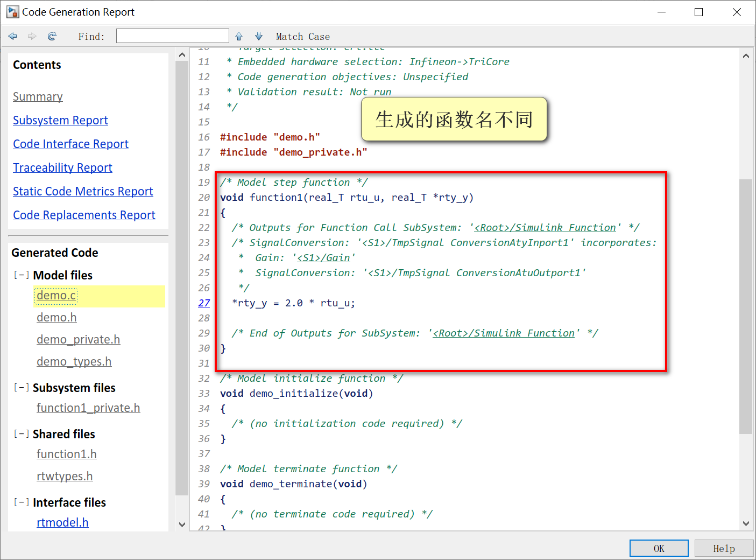
Task: Click the #include "demo.h" line
Action: pyautogui.click(x=270, y=137)
